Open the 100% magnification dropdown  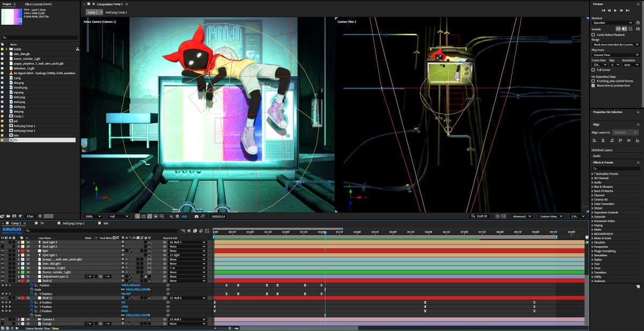(93, 216)
